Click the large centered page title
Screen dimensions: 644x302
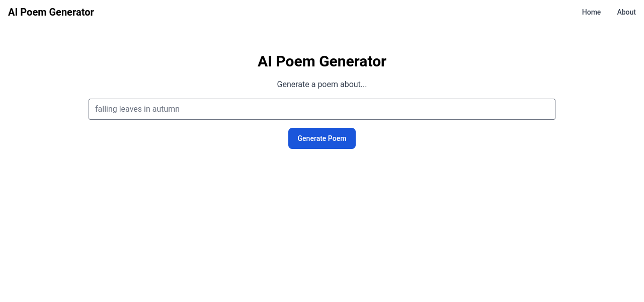[322, 61]
